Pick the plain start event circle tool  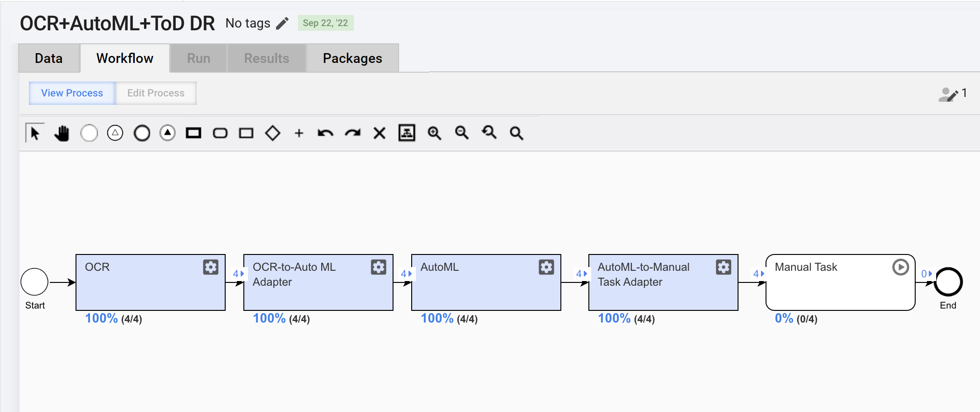tap(89, 133)
